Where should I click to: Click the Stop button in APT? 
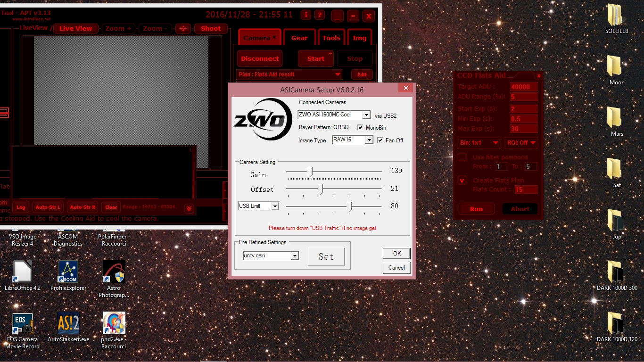click(355, 58)
